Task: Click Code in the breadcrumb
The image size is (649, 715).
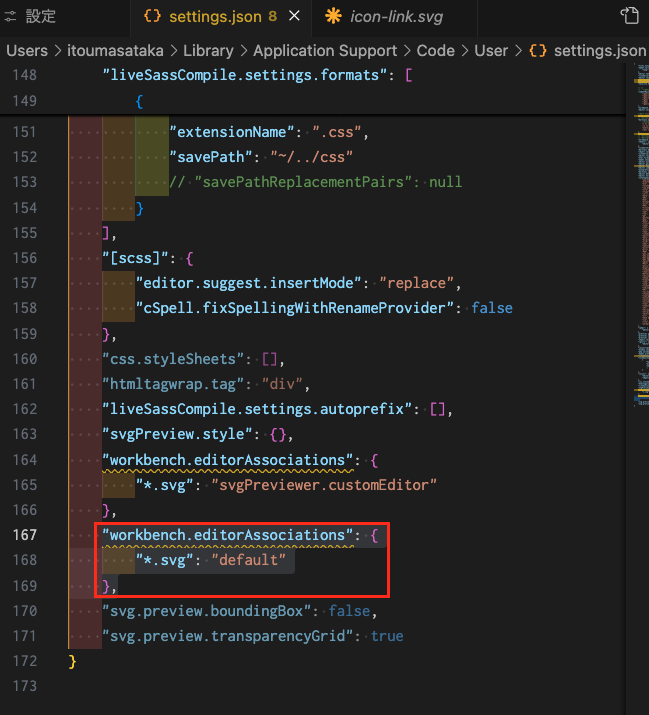Action: click(x=436, y=51)
